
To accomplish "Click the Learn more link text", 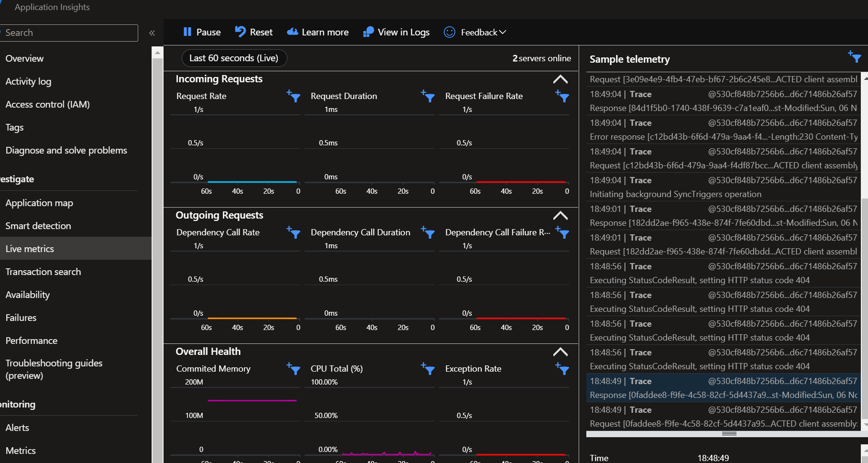I will pyautogui.click(x=325, y=32).
